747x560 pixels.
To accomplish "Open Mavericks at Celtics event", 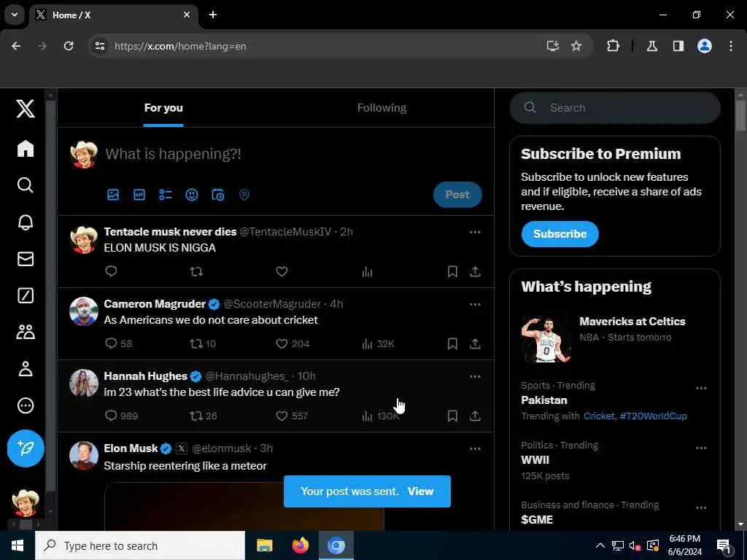I will (614, 338).
